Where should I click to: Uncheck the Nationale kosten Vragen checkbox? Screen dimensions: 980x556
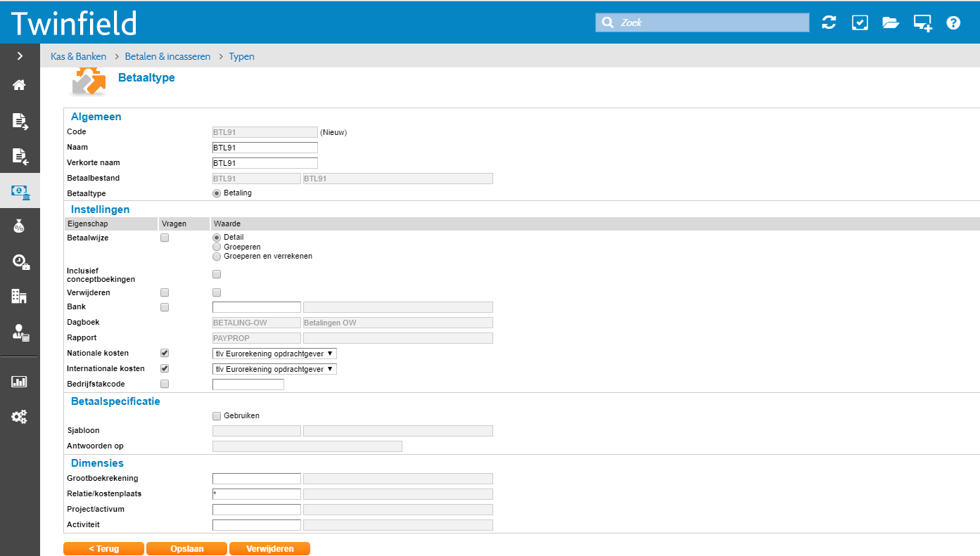pos(165,353)
